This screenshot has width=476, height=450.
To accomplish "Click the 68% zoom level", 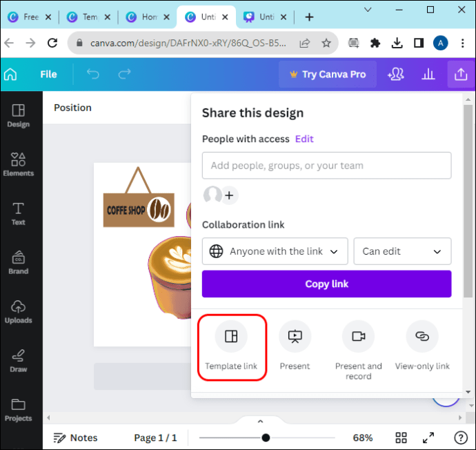I will [362, 438].
